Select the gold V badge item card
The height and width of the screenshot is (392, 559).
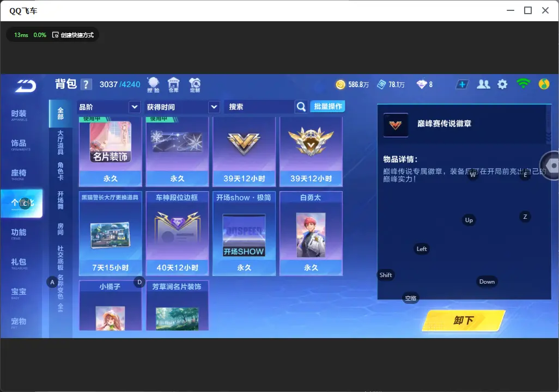pos(244,151)
